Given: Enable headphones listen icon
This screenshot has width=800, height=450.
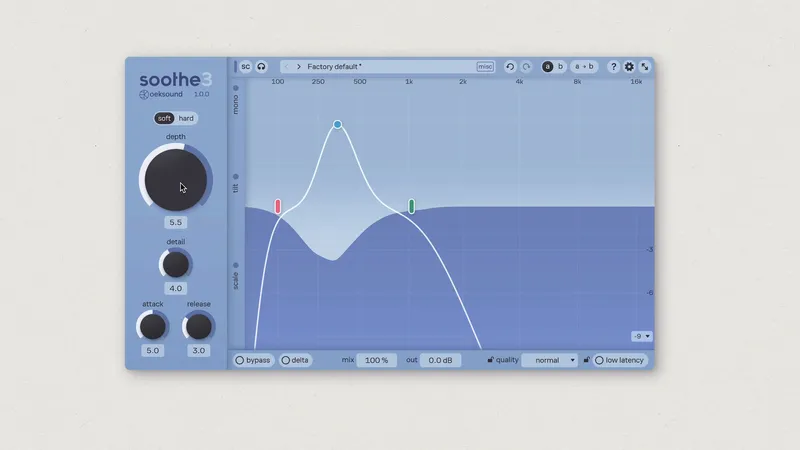Looking at the screenshot, I should (x=261, y=67).
